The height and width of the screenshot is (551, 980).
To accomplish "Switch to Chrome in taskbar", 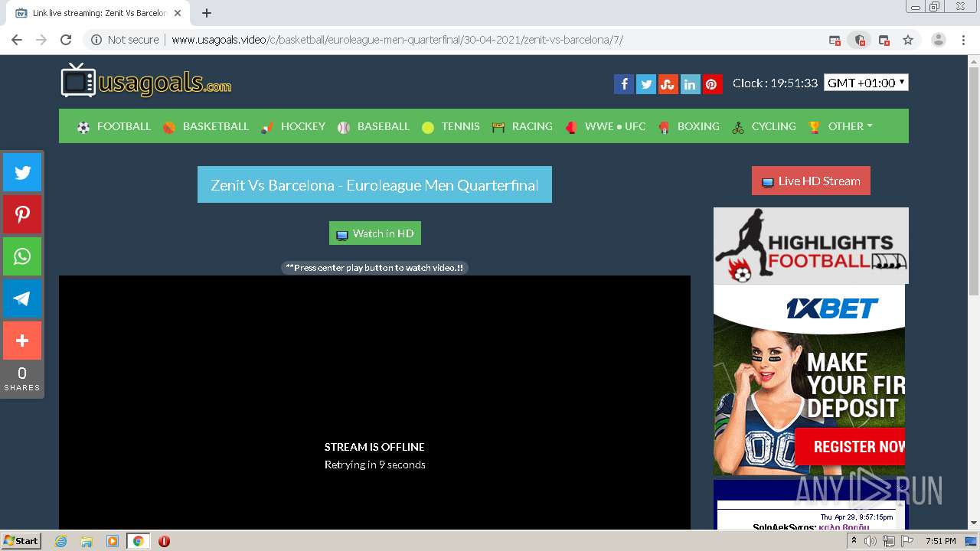I will coord(138,541).
